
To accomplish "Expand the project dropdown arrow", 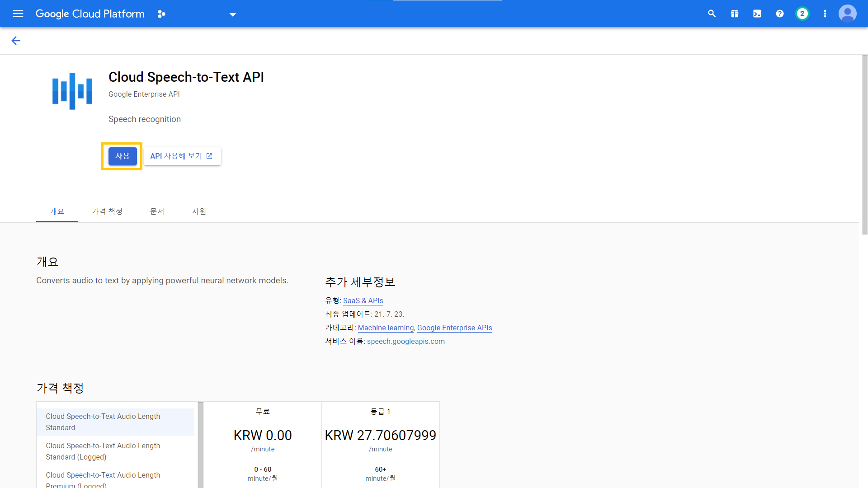I will click(232, 14).
